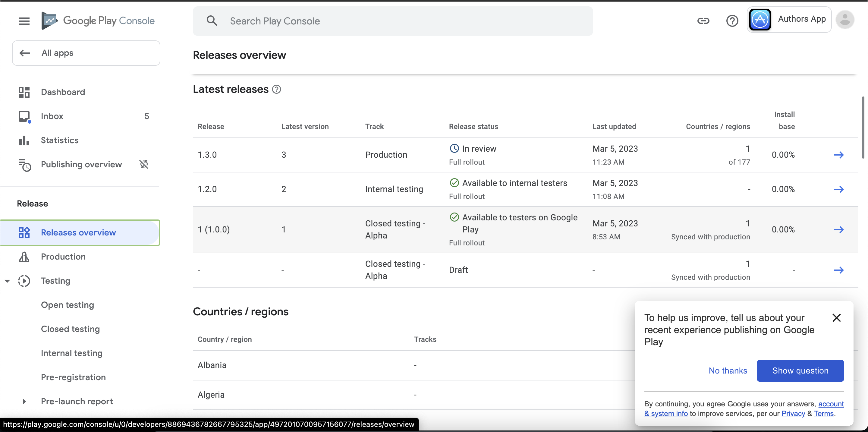
Task: Click the Statistics bar chart icon
Action: click(24, 140)
